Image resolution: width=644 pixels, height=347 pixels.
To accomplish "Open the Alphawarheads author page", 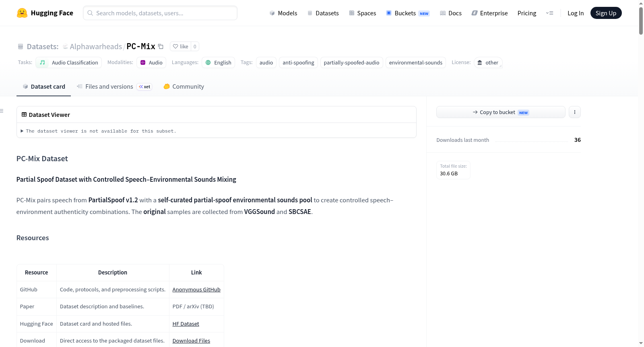I will 96,46.
